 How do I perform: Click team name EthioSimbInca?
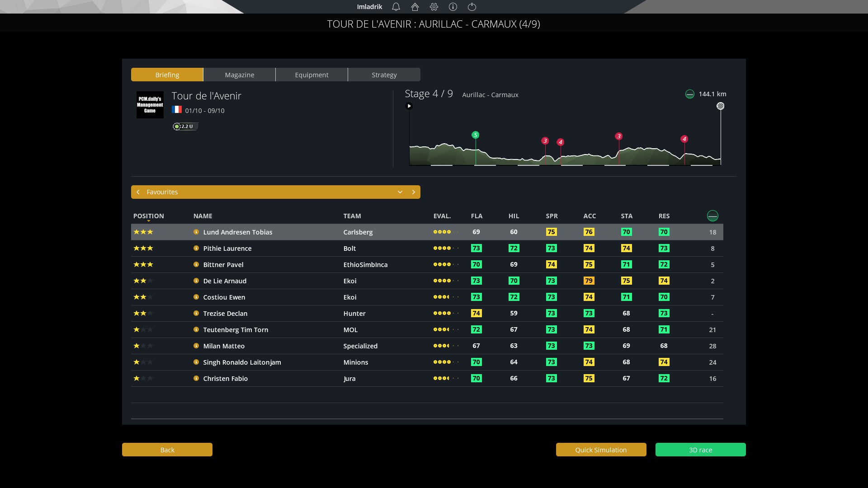pos(365,264)
